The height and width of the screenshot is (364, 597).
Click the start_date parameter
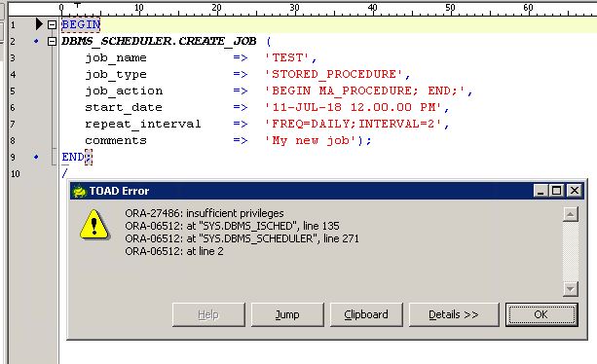coord(124,108)
